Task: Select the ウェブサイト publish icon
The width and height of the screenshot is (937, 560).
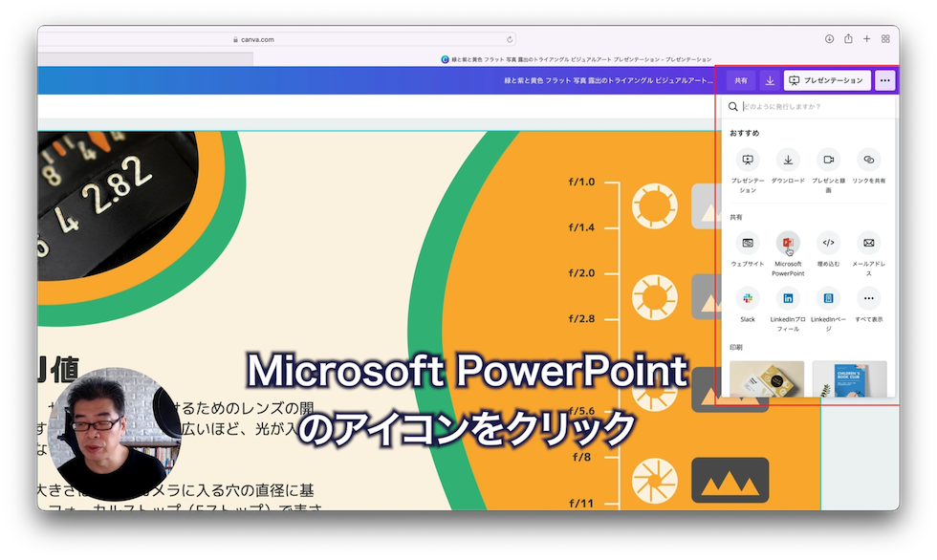Action: pos(748,243)
